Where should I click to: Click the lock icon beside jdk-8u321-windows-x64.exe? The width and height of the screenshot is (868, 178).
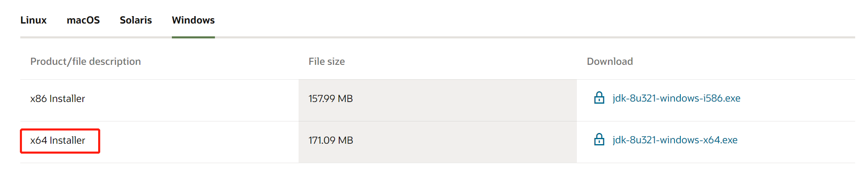coord(599,140)
